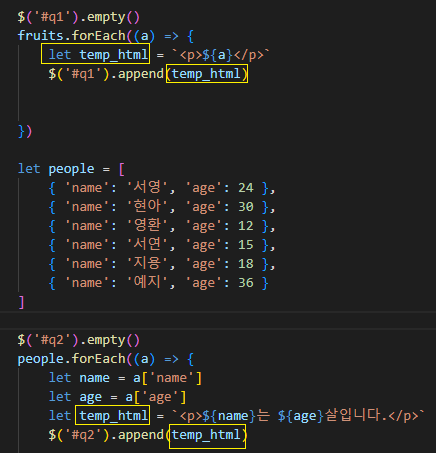
Task: Click the $('#q1').empty() line
Action: (79, 17)
